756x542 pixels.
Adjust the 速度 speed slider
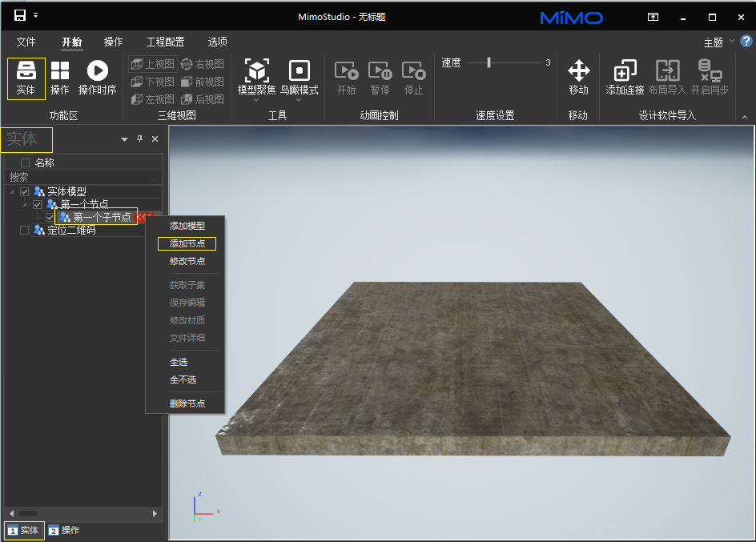click(489, 62)
